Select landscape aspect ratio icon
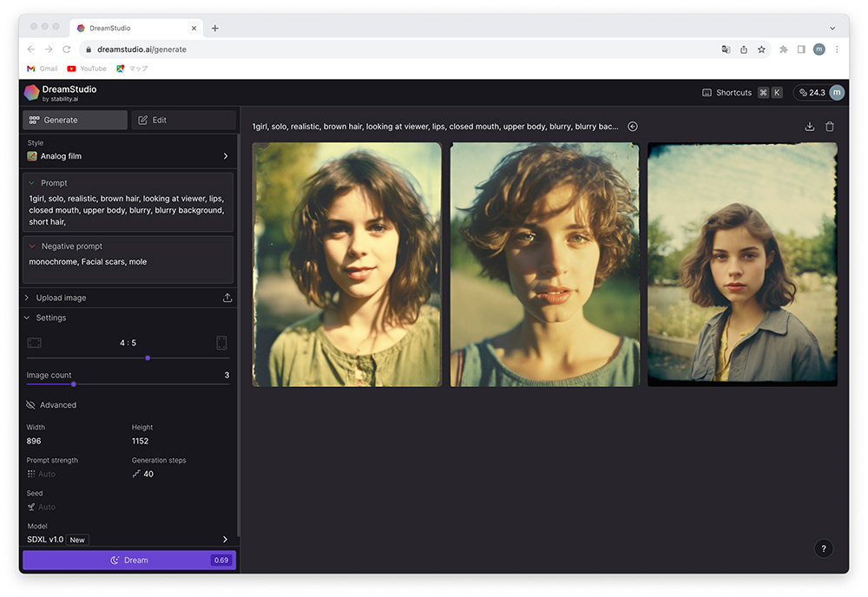868x597 pixels. point(35,343)
